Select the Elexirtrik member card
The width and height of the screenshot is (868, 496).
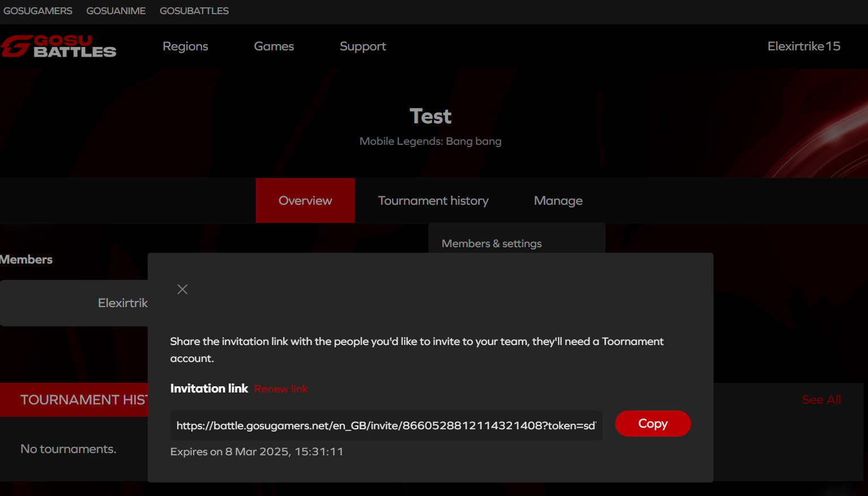click(74, 303)
